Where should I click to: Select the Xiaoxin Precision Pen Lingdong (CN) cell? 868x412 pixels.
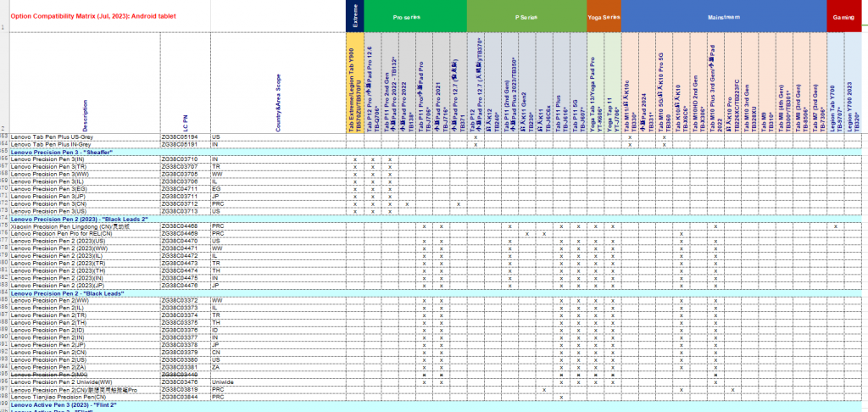tap(86, 226)
